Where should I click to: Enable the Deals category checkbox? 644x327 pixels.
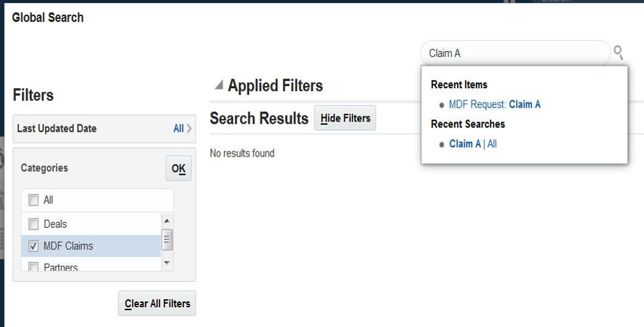[x=33, y=224]
